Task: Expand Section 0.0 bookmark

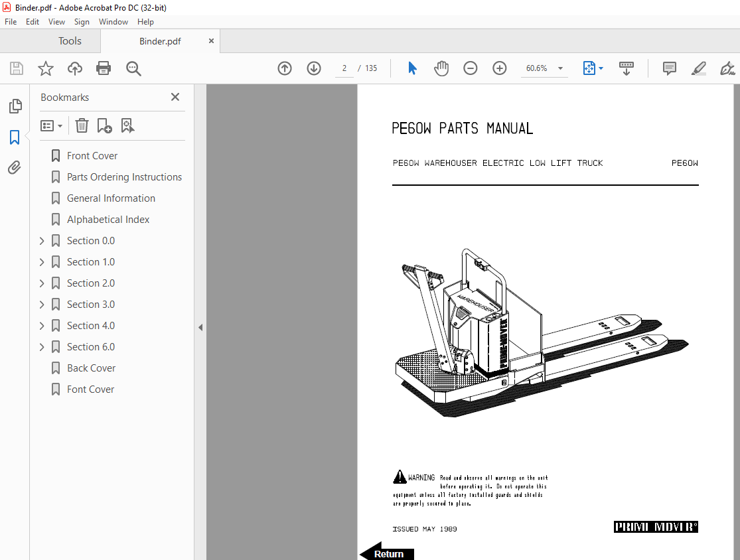Action: (42, 241)
